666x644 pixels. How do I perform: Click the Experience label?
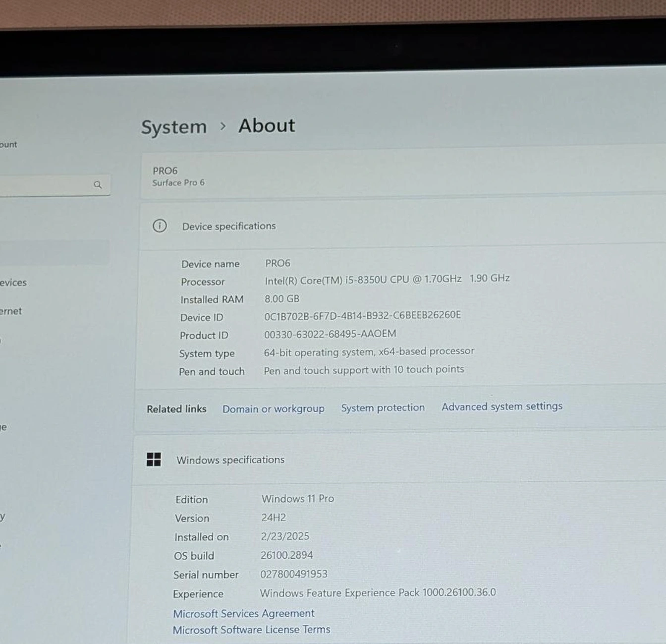coord(198,593)
